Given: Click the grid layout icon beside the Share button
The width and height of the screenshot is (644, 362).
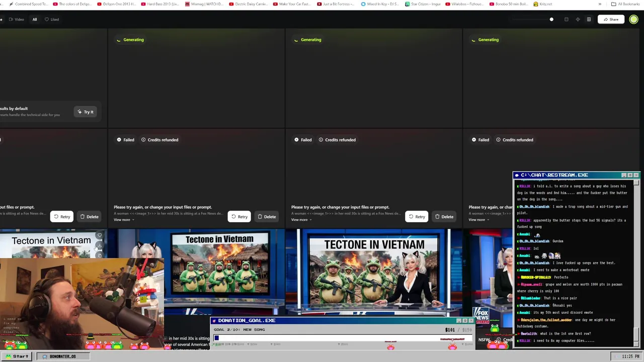Looking at the screenshot, I should click(589, 20).
